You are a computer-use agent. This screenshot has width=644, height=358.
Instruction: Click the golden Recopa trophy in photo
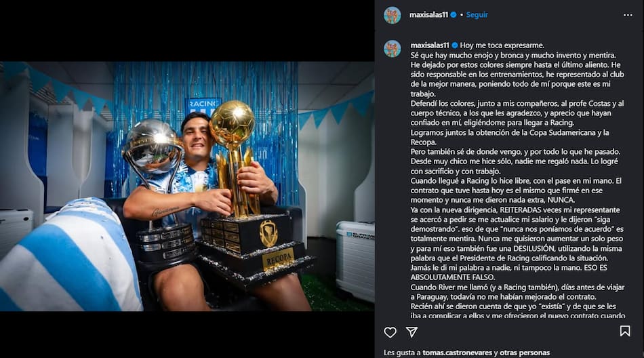[247, 189]
